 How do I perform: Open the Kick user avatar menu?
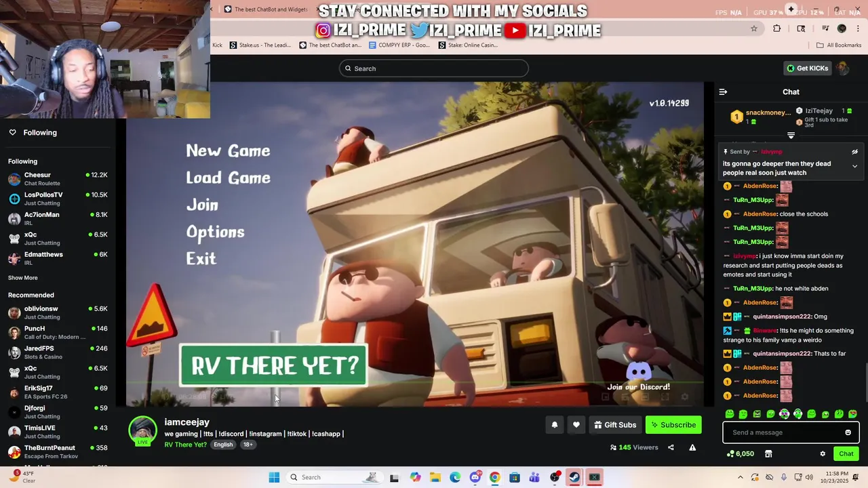[843, 68]
